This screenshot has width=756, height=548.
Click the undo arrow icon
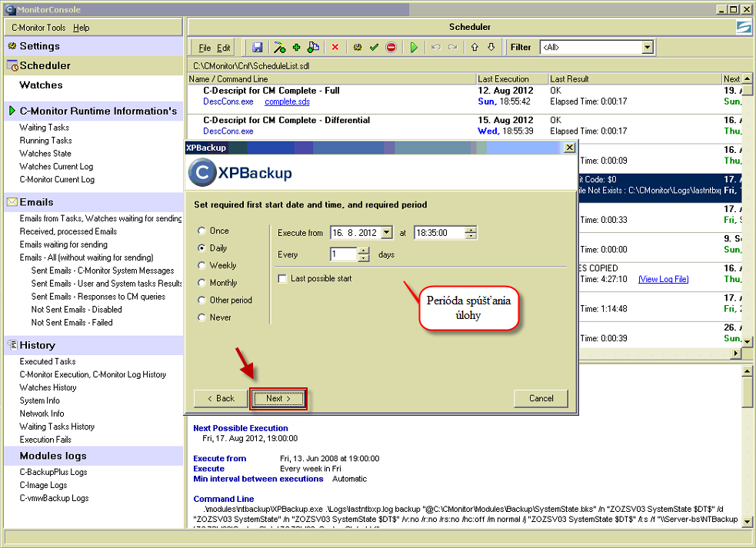pos(436,47)
